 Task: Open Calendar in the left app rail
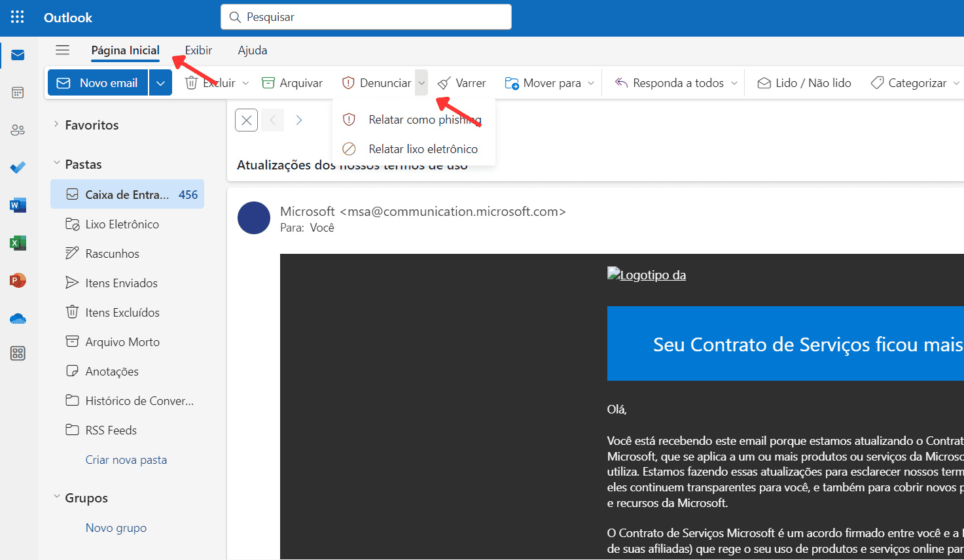tap(18, 92)
